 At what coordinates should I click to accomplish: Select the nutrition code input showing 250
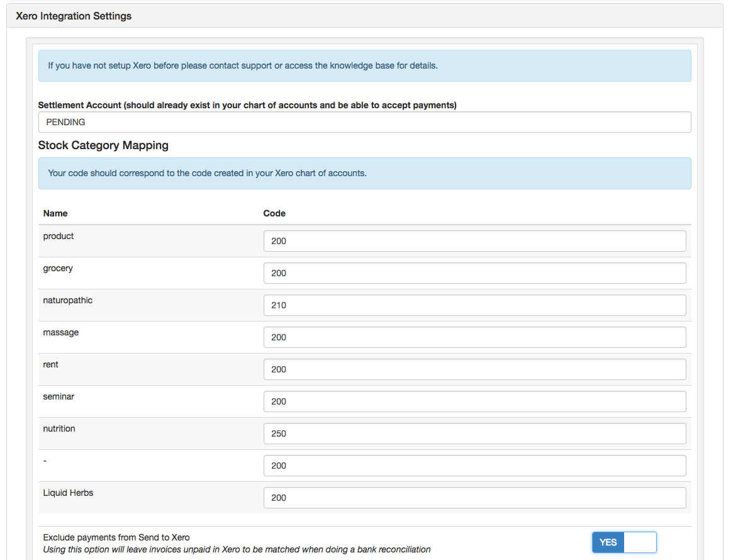[x=474, y=434]
